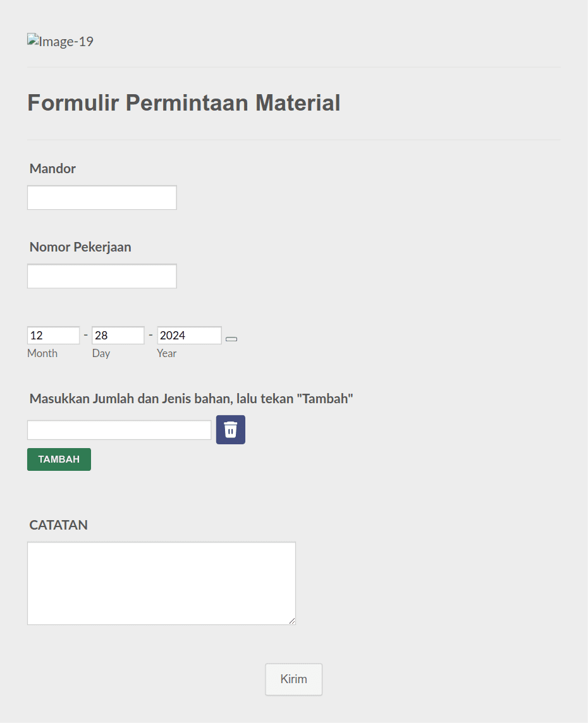Screen dimensions: 588x723
Task: Select the Nomor Pekerjaan input box
Action: 101,276
